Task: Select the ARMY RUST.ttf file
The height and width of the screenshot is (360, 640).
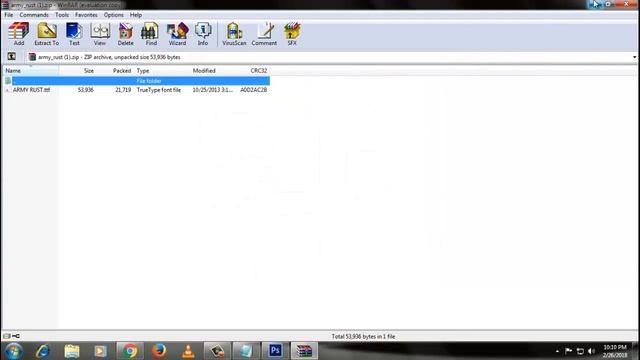Action: (31, 90)
